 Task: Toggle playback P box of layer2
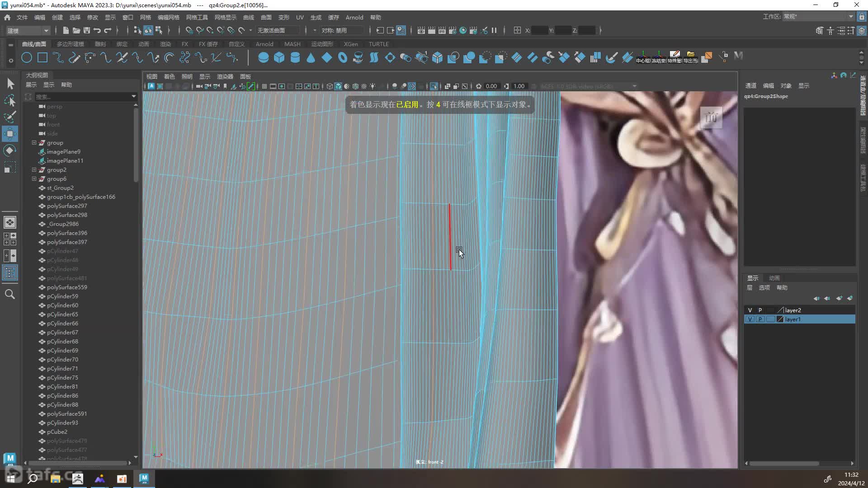point(760,310)
